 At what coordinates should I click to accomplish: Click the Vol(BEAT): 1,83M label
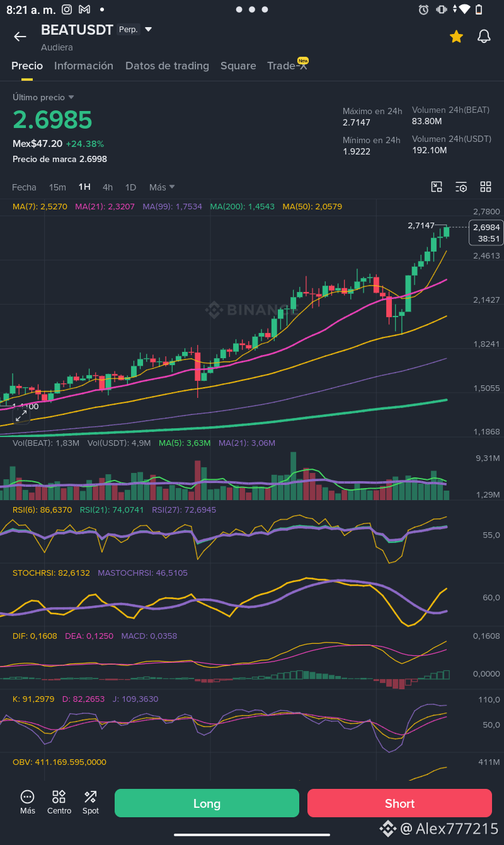[x=46, y=443]
